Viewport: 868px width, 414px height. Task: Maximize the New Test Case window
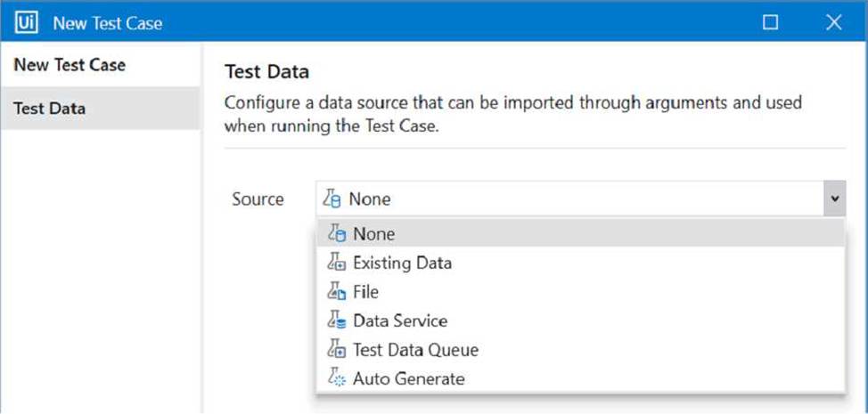(x=770, y=22)
